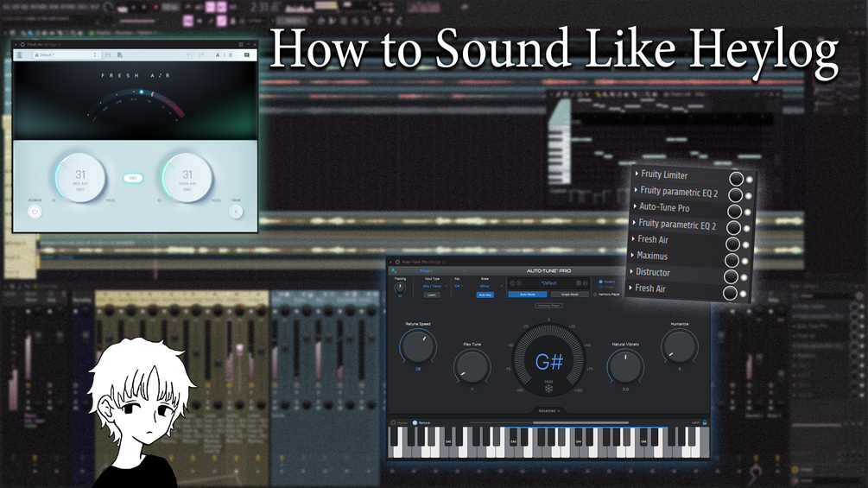
Task: Click the Harmony Player button above pitch wheel
Action: [x=548, y=306]
